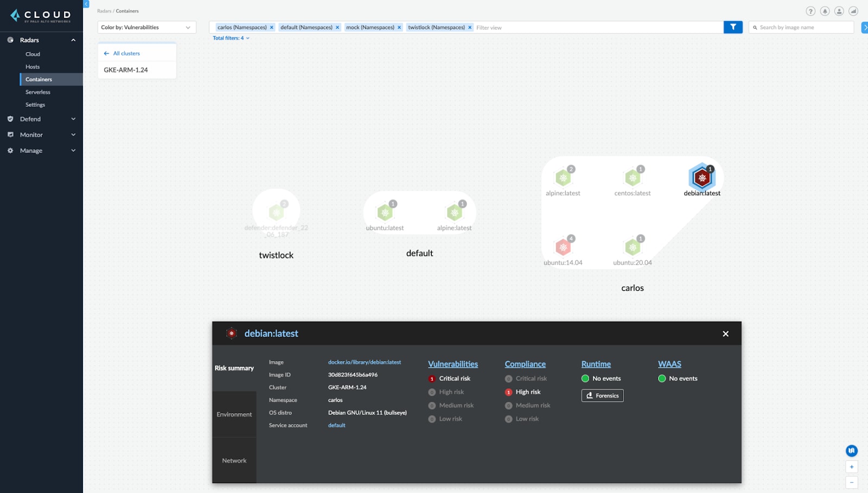Screen dimensions: 868x493
Task: Select the defender container node in twistlock
Action: 277,213
